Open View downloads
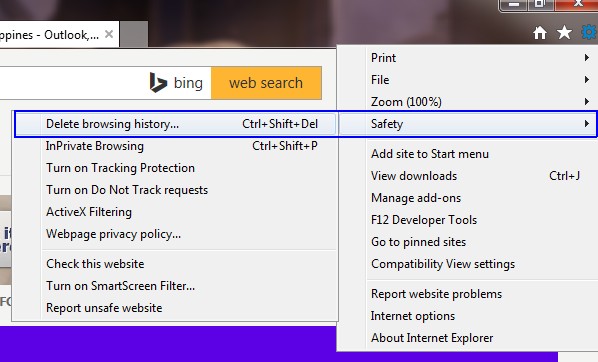The height and width of the screenshot is (362, 598). click(468, 176)
